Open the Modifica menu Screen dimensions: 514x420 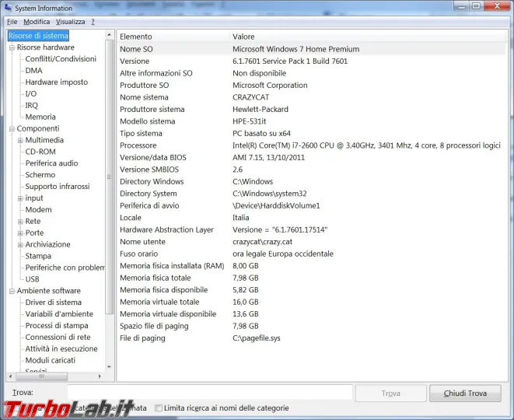[x=37, y=22]
